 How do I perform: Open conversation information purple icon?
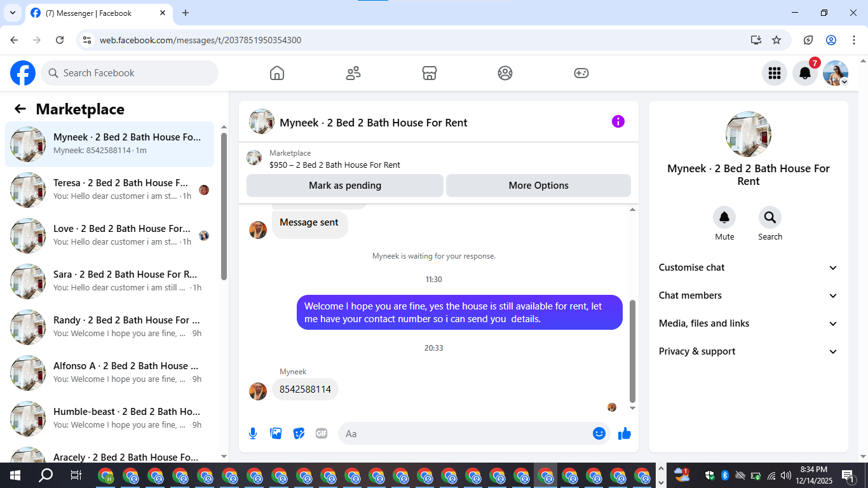[618, 121]
